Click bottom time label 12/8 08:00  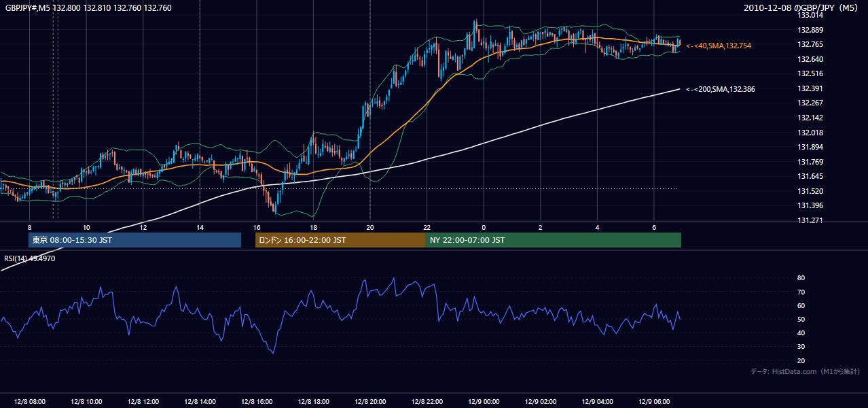[x=29, y=401]
